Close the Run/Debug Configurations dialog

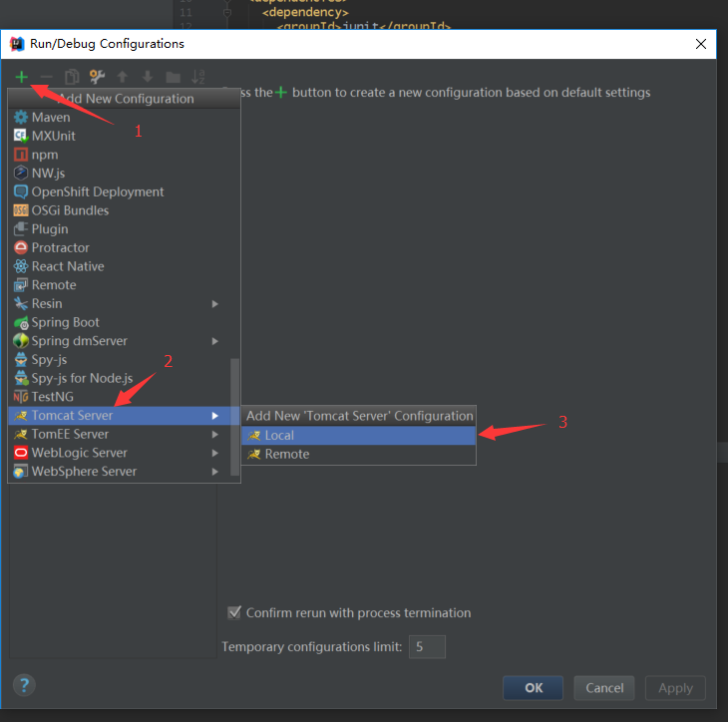click(701, 44)
